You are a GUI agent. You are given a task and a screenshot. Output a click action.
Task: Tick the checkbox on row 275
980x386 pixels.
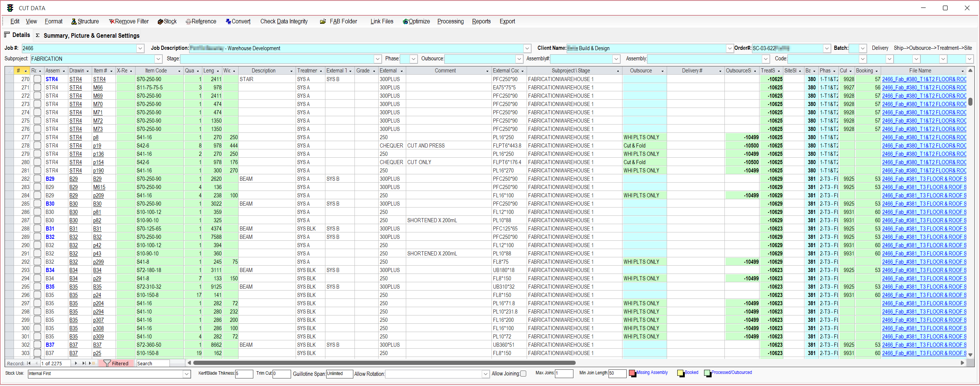[37, 120]
